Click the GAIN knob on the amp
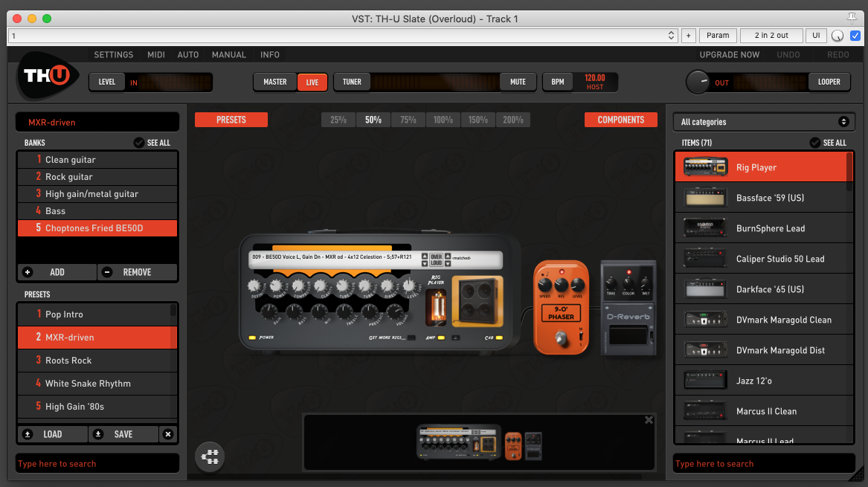The height and width of the screenshot is (487, 868). coord(269,311)
